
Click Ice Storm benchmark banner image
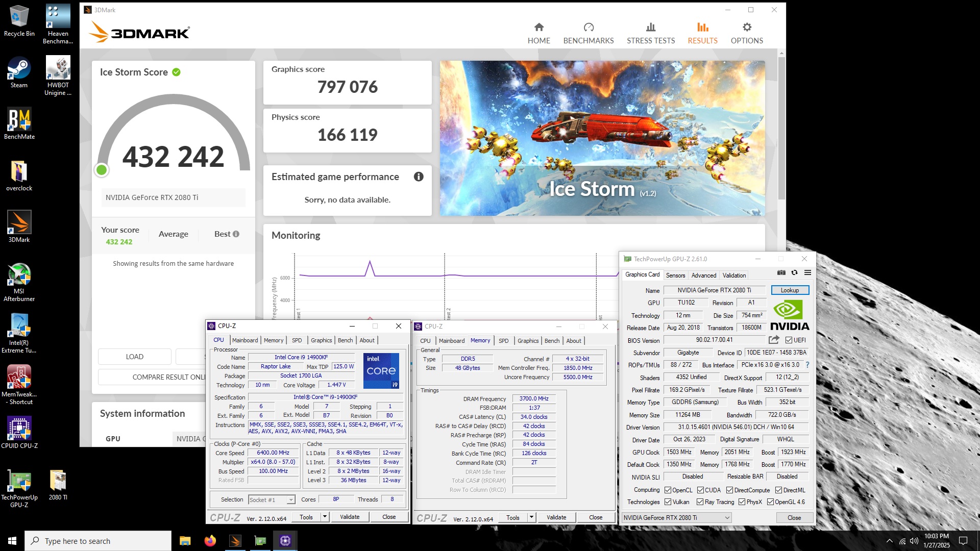pos(602,138)
